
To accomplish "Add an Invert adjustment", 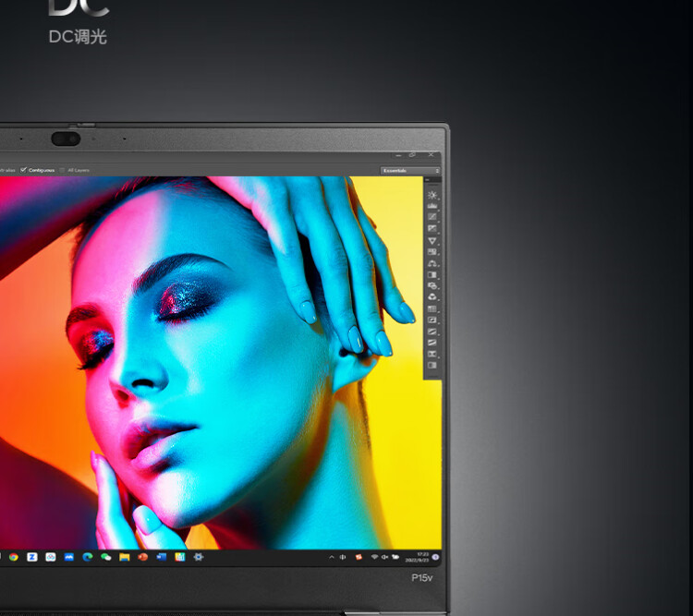I will pos(432,320).
